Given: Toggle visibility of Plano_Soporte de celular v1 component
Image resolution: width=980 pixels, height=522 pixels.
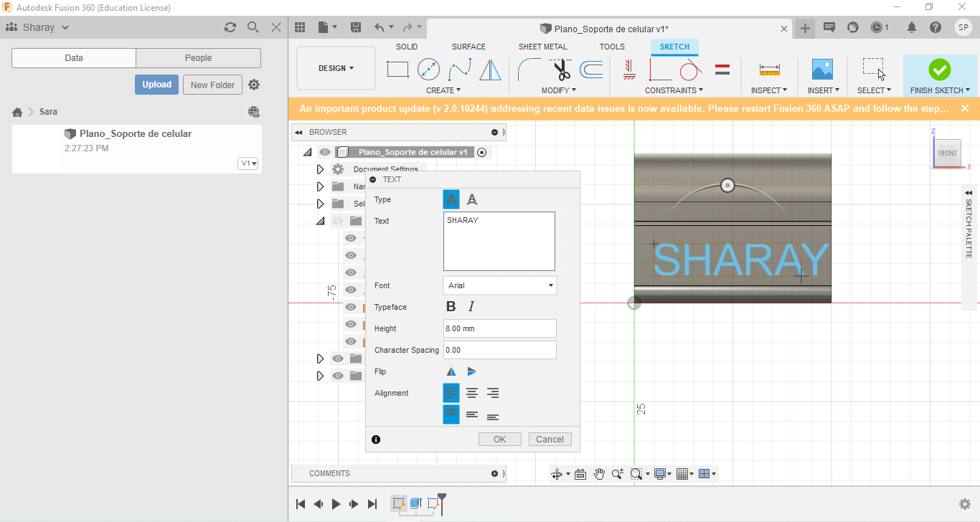Looking at the screenshot, I should (x=325, y=152).
